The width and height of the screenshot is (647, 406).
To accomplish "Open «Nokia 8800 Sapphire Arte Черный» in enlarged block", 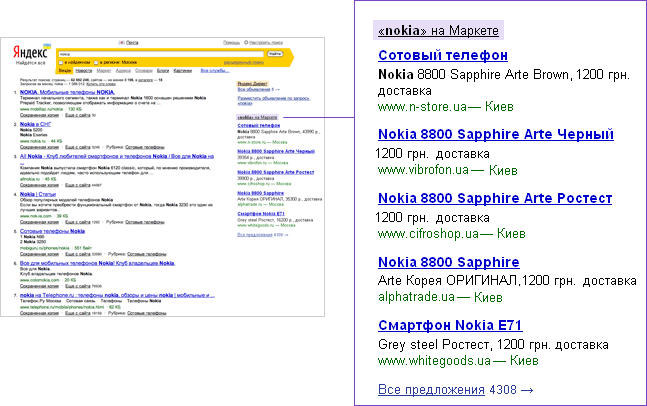I will [x=496, y=134].
